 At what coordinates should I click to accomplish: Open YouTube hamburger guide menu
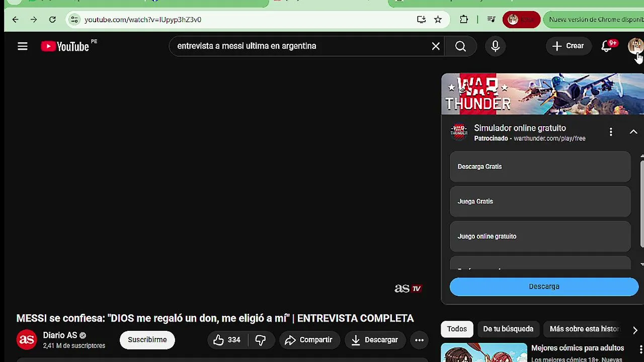pos(23,46)
